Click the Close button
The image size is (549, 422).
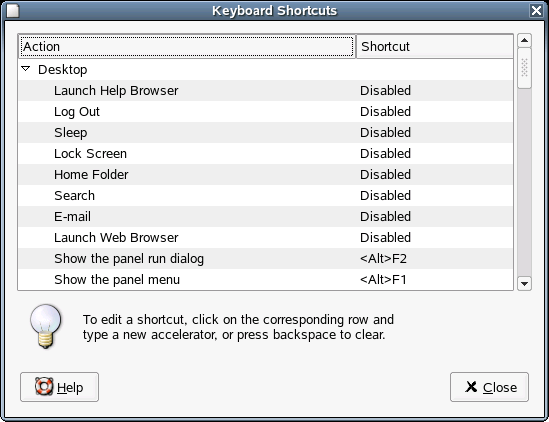489,387
